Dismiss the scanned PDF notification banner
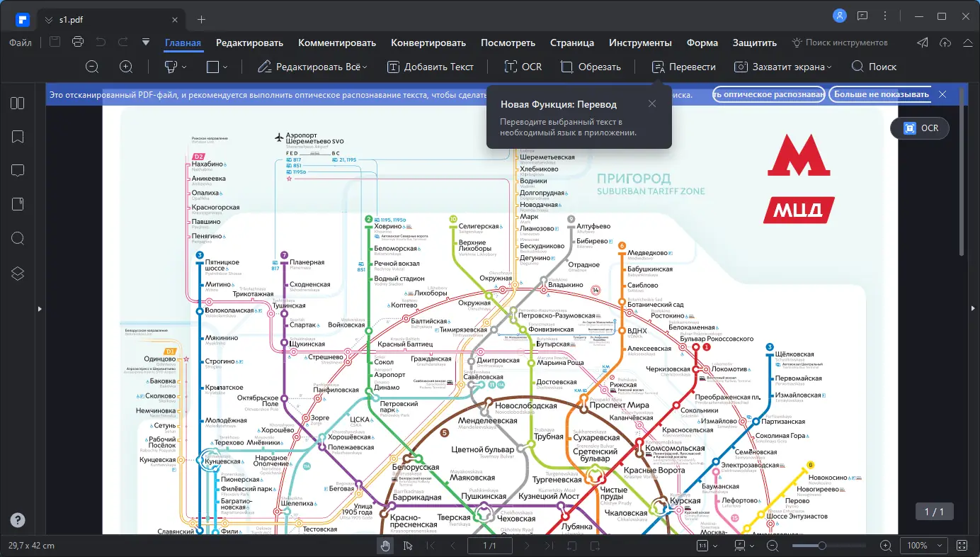This screenshot has height=557, width=980. 942,94
